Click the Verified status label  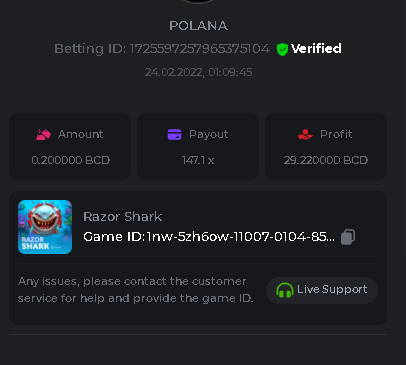[316, 49]
